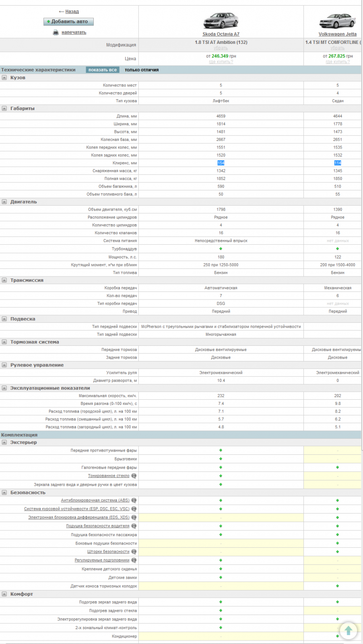Viewport: 363px width, 644px height.
Task: Click где купить? under the Skoda price
Action: (221, 62)
